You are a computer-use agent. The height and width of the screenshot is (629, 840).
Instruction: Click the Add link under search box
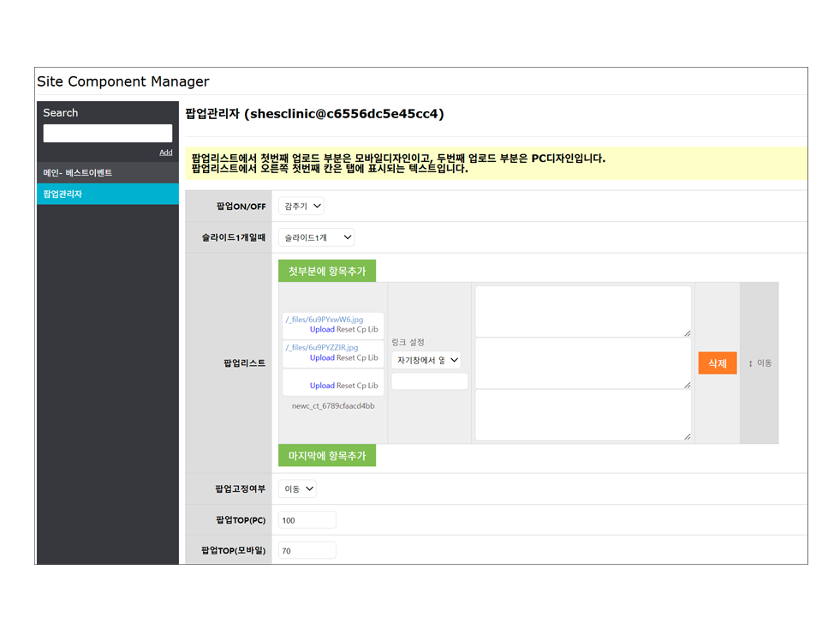pos(165,153)
